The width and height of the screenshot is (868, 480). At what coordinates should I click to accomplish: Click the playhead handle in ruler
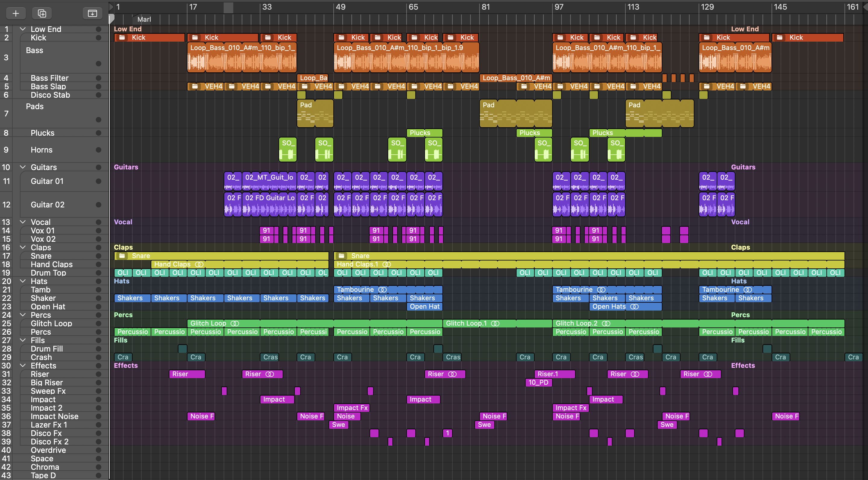tap(112, 19)
